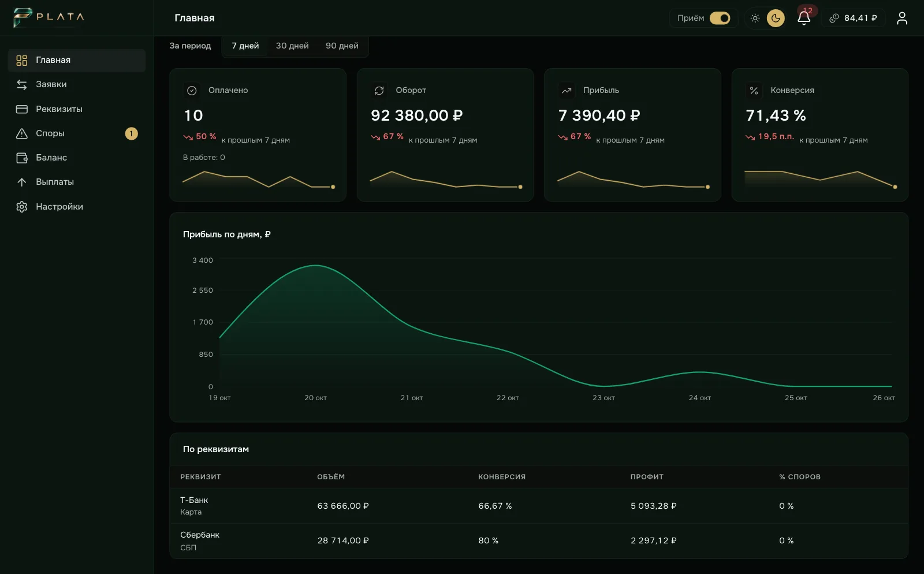
Task: Open Реквизиты card icon in sidebar
Action: click(x=22, y=109)
